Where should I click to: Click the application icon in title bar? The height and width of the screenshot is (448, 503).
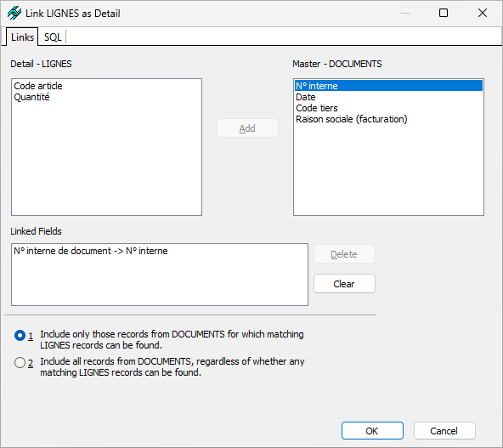[14, 13]
